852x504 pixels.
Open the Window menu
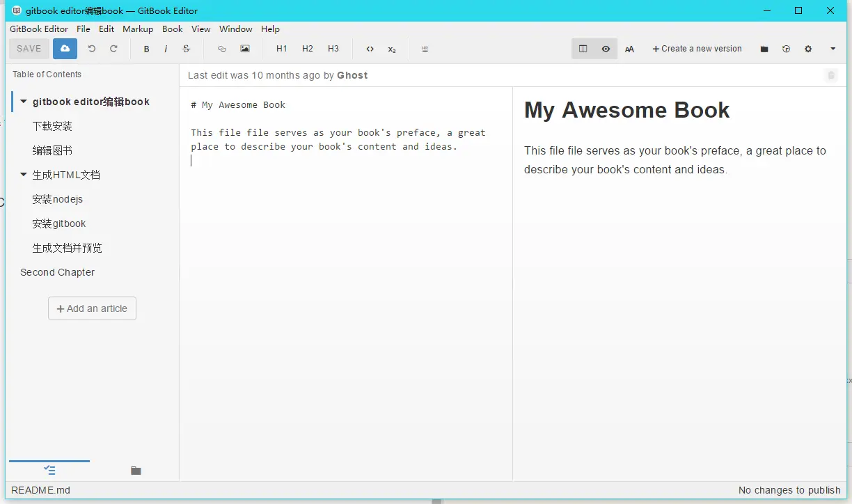click(x=236, y=29)
